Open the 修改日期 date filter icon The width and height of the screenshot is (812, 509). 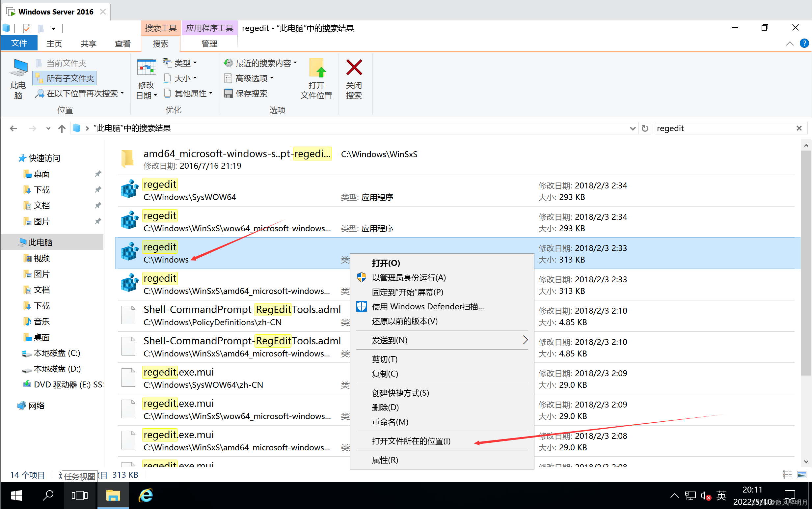[146, 67]
